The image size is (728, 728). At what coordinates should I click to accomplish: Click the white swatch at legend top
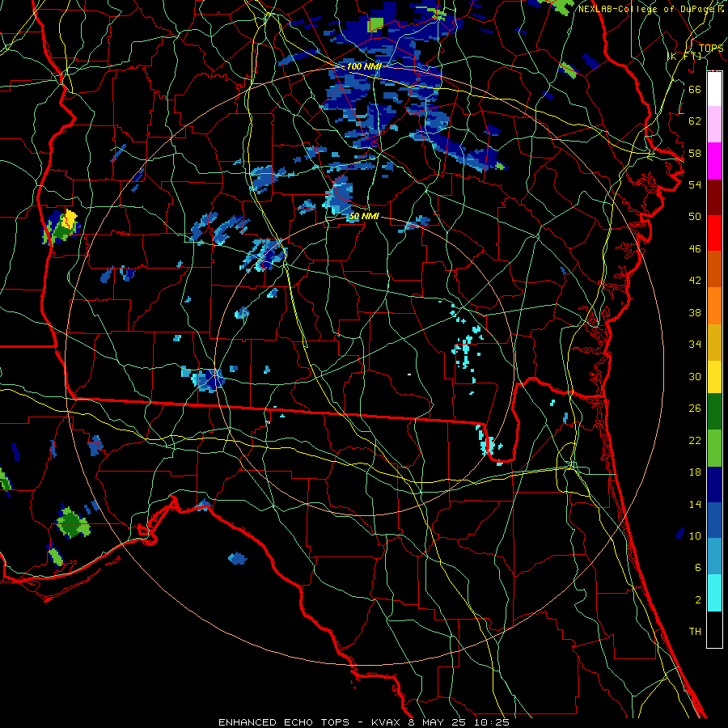(714, 89)
